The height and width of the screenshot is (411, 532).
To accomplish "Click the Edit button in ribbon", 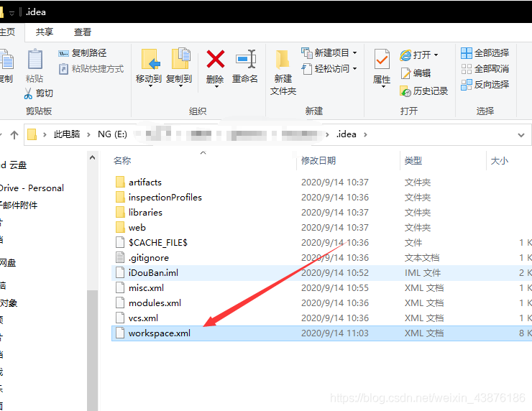I will [416, 73].
